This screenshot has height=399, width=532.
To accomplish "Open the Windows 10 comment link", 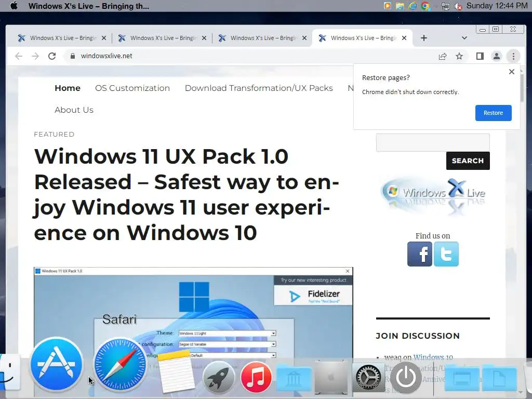I will (x=433, y=357).
